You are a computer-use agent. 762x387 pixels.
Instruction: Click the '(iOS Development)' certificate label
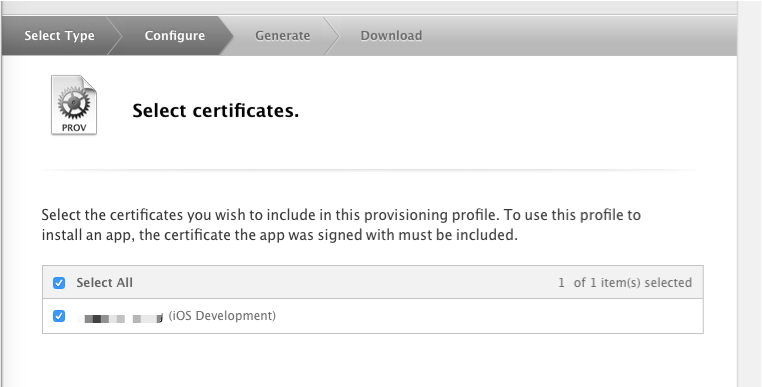pyautogui.click(x=222, y=316)
